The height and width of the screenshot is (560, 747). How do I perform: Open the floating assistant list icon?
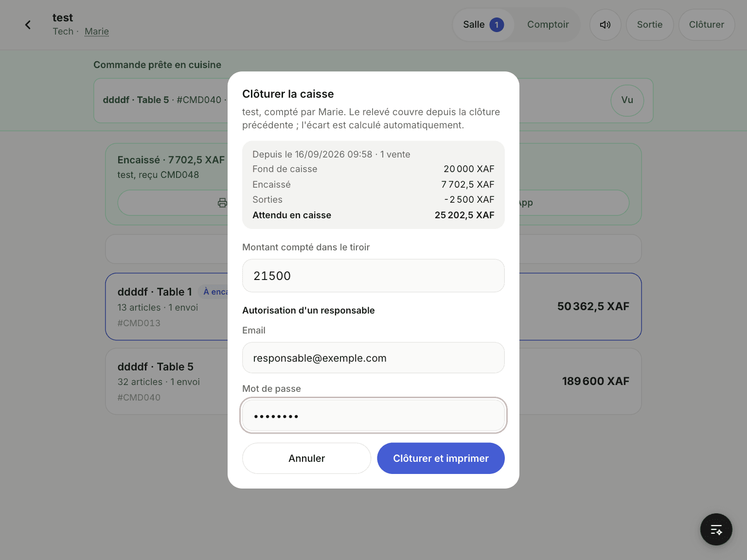click(716, 529)
